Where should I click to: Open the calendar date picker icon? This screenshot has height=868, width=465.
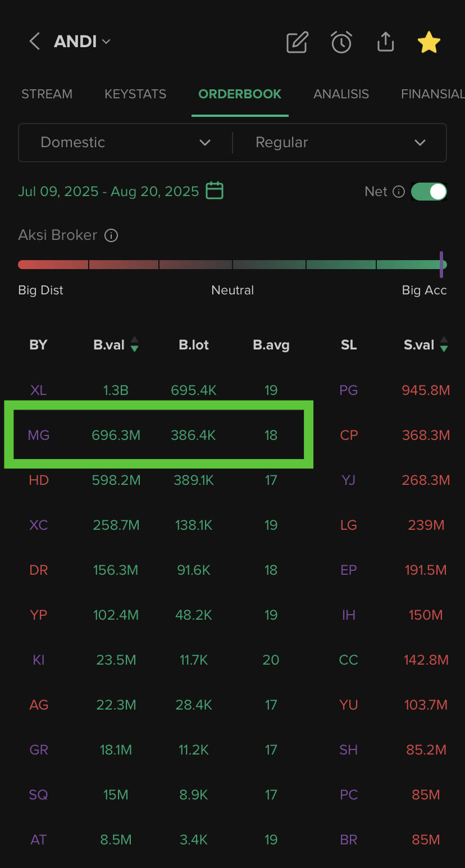tap(215, 191)
